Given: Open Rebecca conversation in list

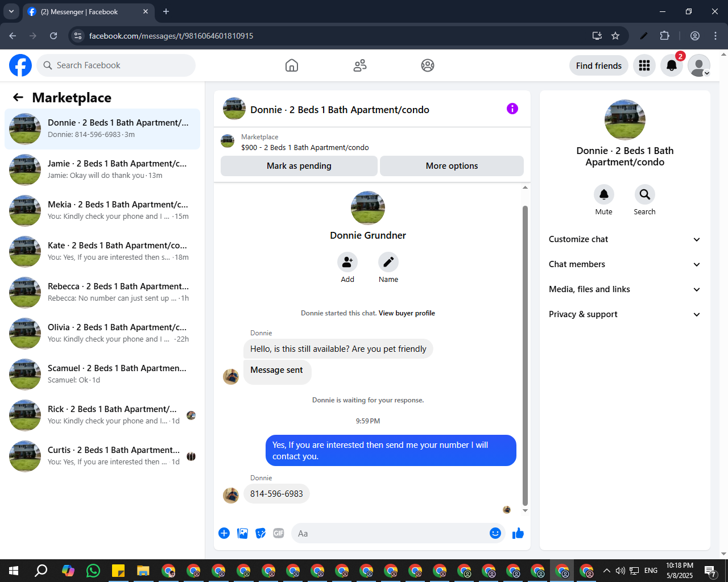Looking at the screenshot, I should [x=102, y=293].
